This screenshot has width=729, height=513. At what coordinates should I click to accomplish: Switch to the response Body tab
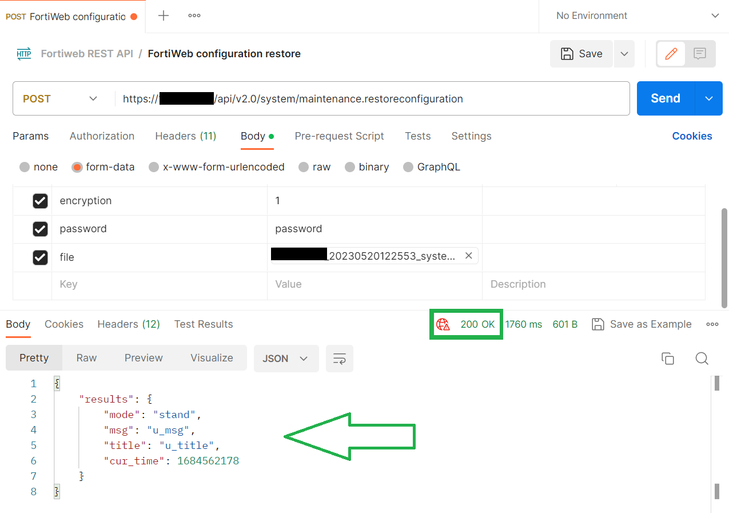18,324
